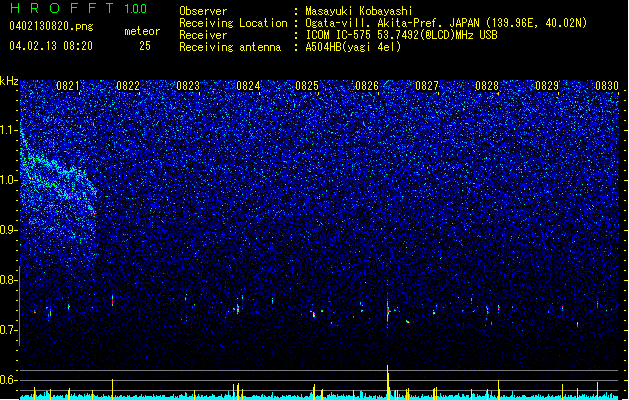This screenshot has width=629, height=400.
Task: Click the 0828 time marker
Action: pos(487,86)
